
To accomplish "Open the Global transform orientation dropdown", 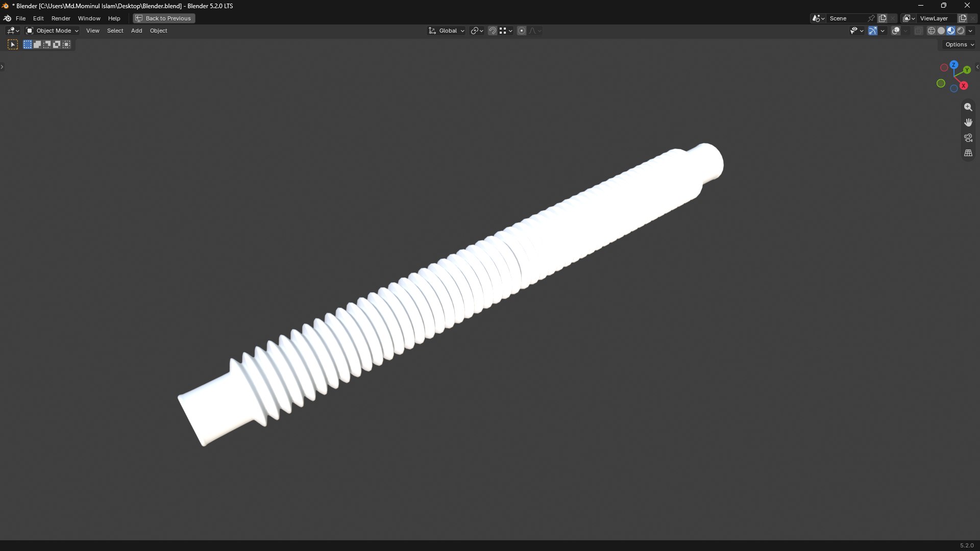I will point(447,31).
